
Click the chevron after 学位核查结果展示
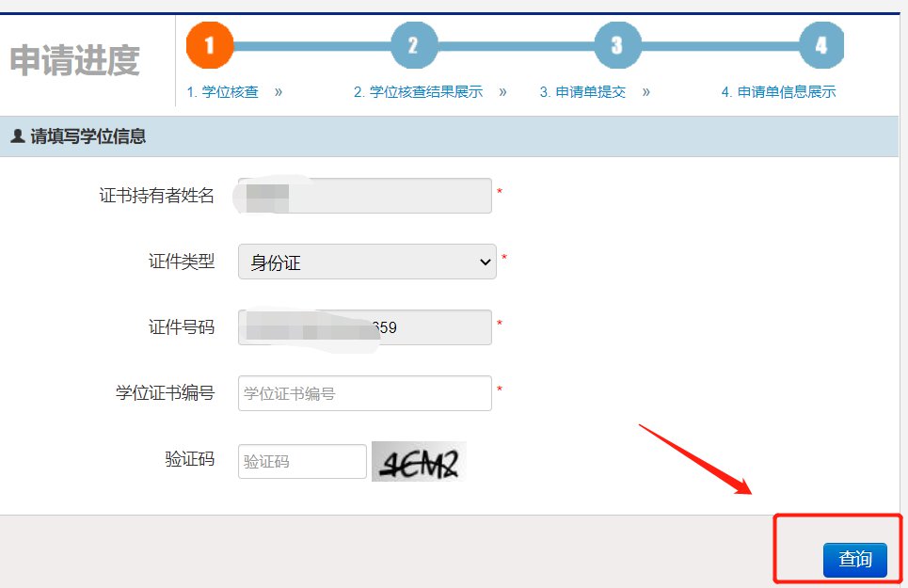[502, 92]
